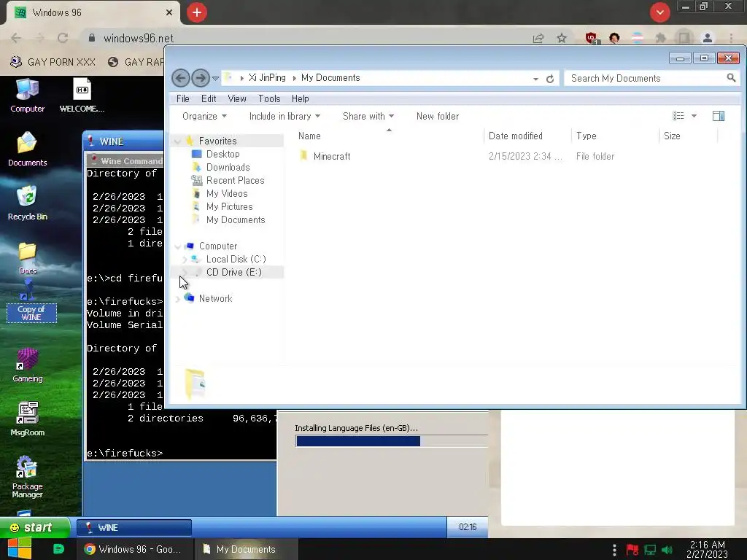747x560 pixels.
Task: Select My Pictures in navigation pane
Action: (x=228, y=206)
